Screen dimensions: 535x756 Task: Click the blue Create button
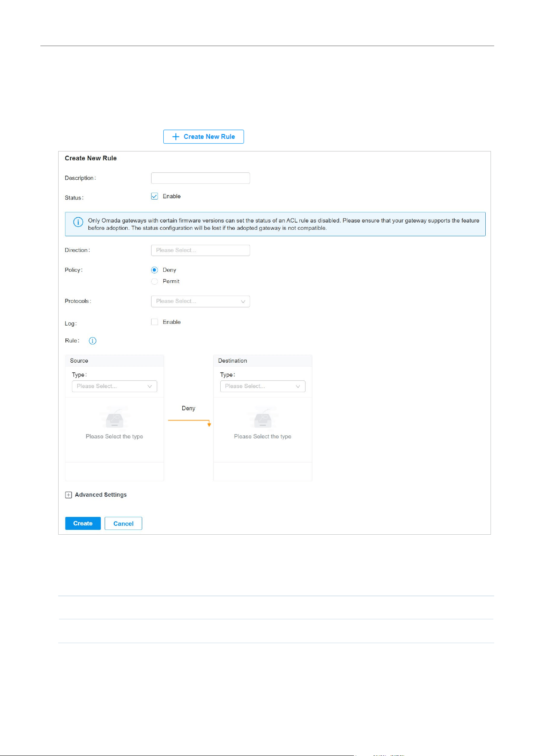(83, 523)
